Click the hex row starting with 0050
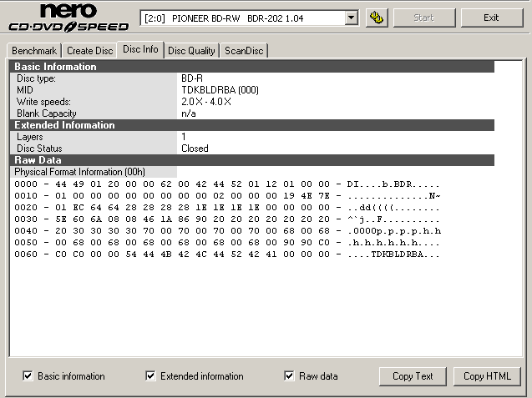Viewport: 532px width, 398px height. point(227,243)
